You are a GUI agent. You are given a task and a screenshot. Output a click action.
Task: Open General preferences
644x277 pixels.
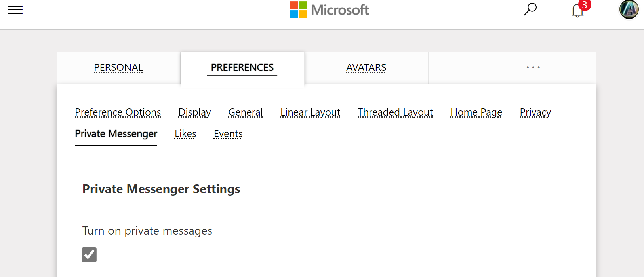pos(246,112)
